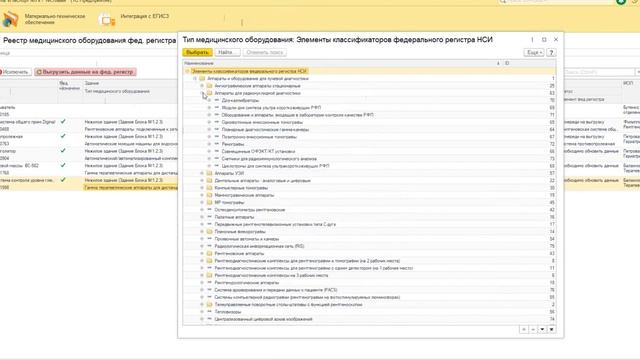Open Интеграция с ЕГИСЗ section icon
640x360 pixels.
tap(107, 19)
